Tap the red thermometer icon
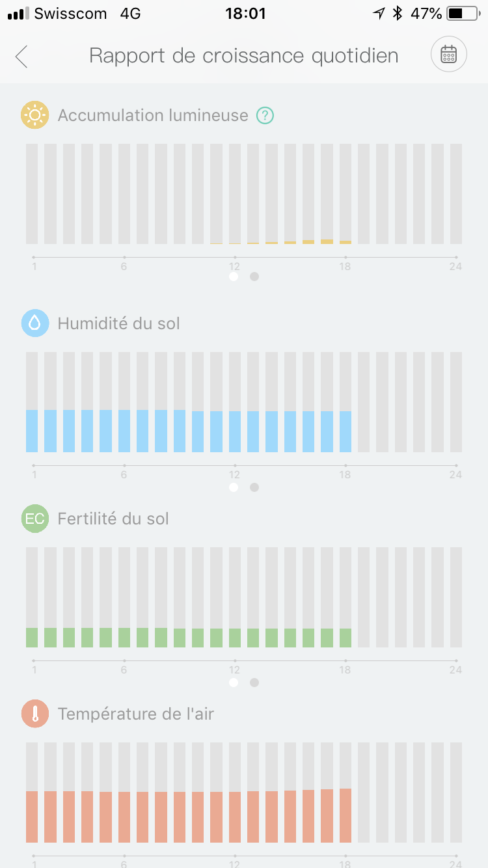Viewport: 488px width, 868px height. [x=34, y=714]
